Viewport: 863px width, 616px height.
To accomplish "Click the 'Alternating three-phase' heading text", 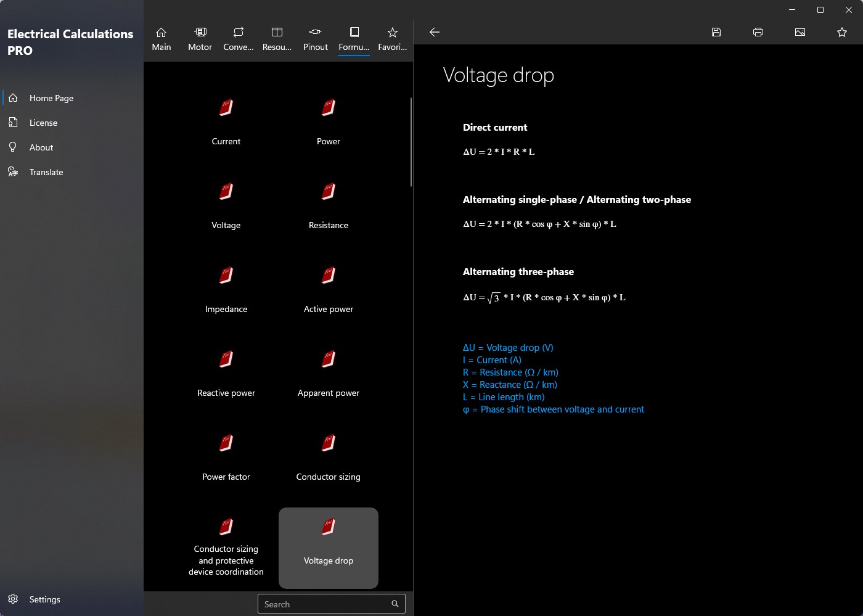I will coord(518,272).
